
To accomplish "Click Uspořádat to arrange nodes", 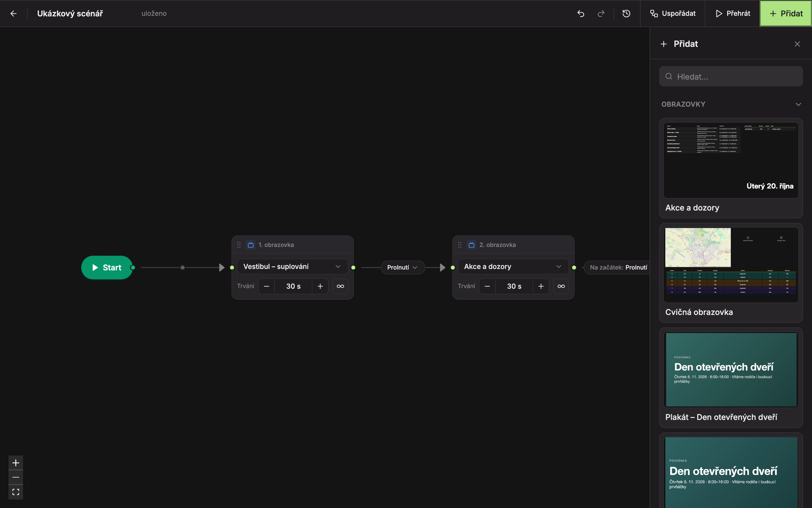I will coord(673,14).
